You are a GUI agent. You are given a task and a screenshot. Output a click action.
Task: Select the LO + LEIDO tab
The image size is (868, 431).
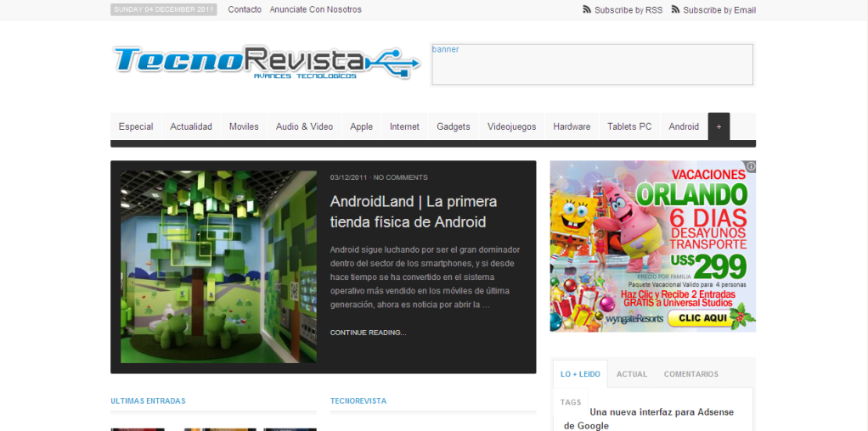click(x=580, y=374)
